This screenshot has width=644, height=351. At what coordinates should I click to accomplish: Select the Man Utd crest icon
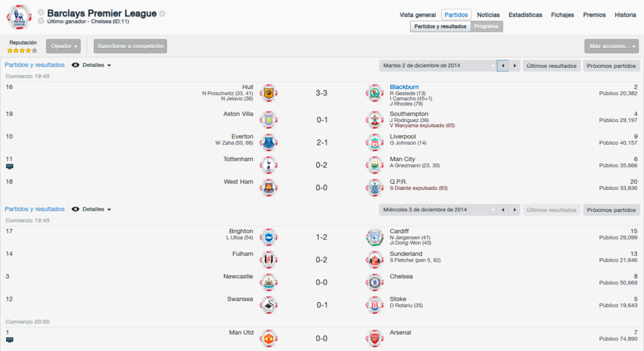pyautogui.click(x=269, y=338)
